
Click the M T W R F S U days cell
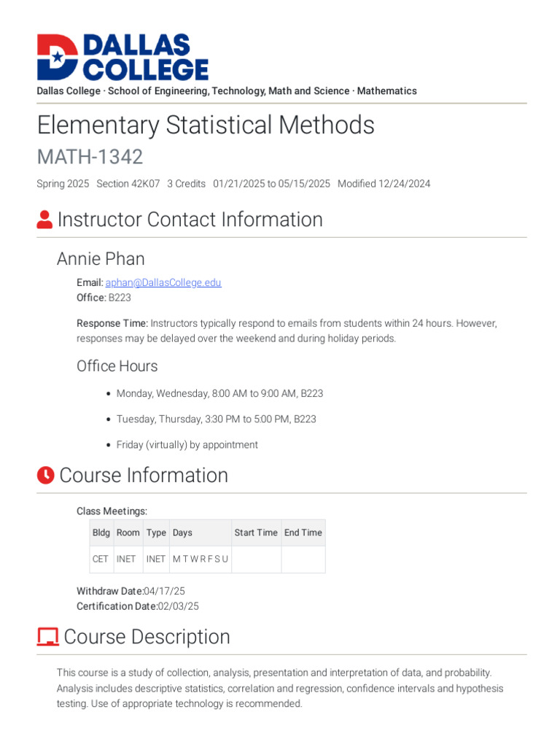[x=201, y=559]
